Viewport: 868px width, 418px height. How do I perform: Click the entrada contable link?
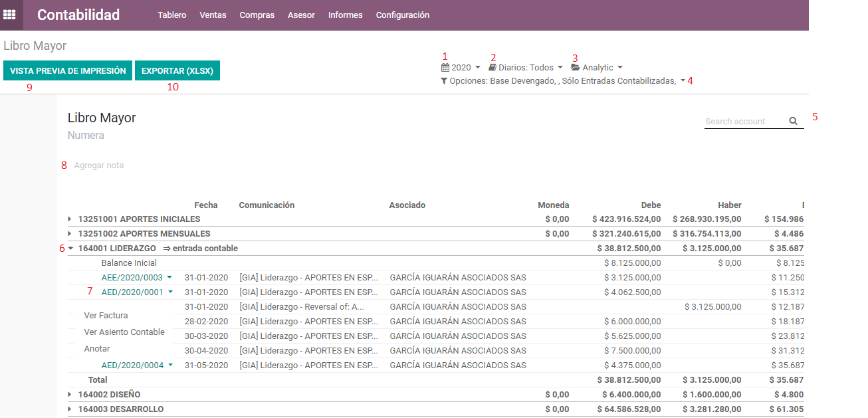click(201, 248)
